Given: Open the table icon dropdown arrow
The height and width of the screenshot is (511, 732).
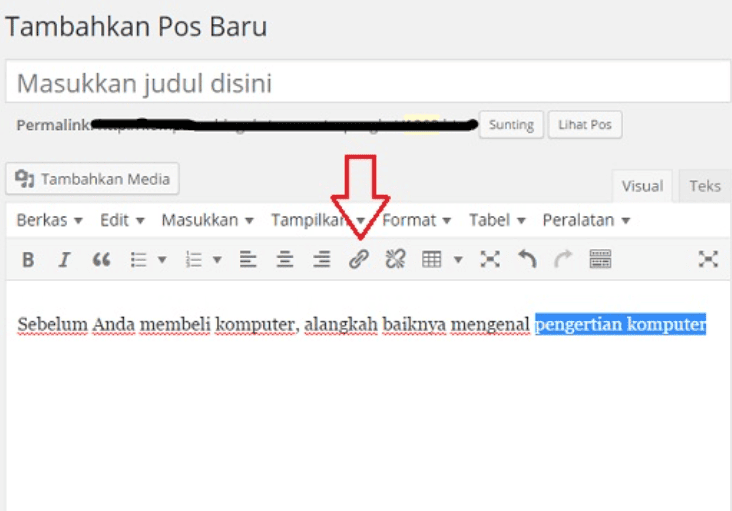Looking at the screenshot, I should pyautogui.click(x=458, y=259).
